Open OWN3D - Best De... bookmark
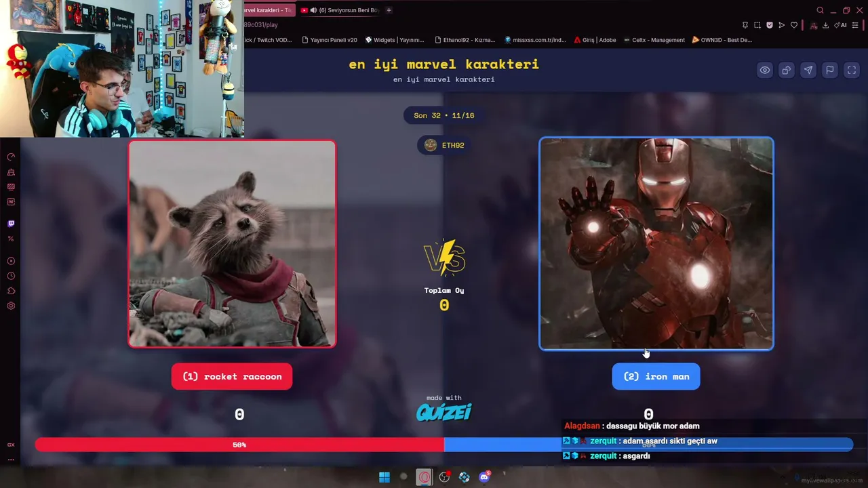This screenshot has height=488, width=868. click(722, 40)
